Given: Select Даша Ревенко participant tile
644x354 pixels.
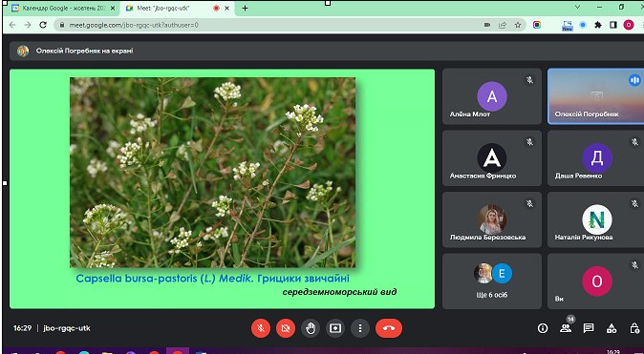Looking at the screenshot, I should coord(595,158).
